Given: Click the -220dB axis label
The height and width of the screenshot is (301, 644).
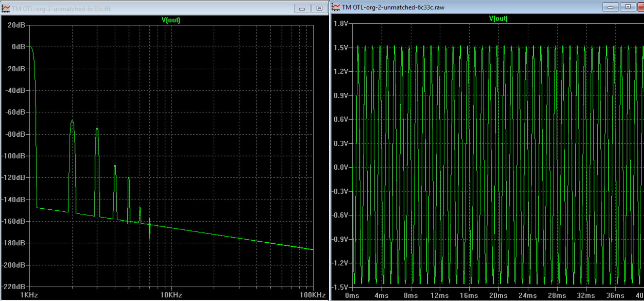Looking at the screenshot, I should click(x=14, y=287).
